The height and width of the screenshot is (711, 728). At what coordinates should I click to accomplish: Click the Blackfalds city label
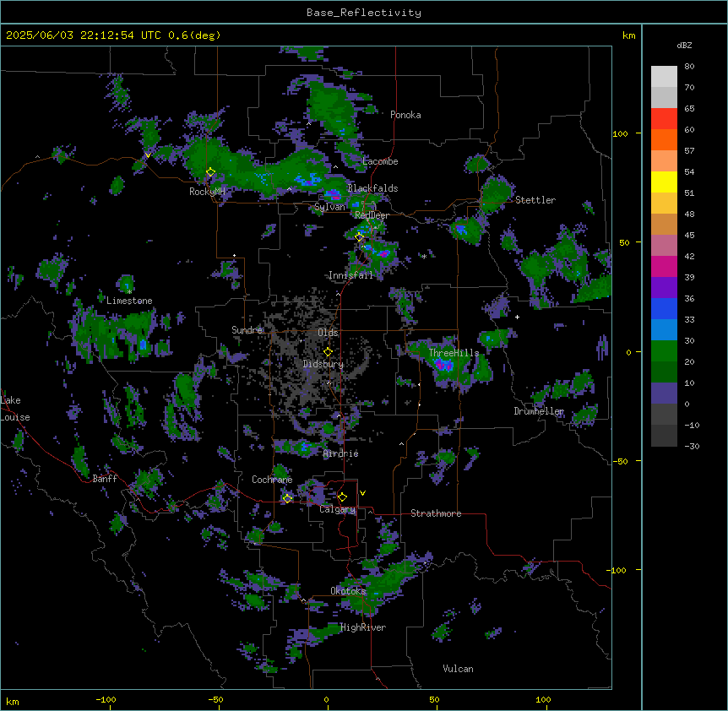[x=372, y=188]
